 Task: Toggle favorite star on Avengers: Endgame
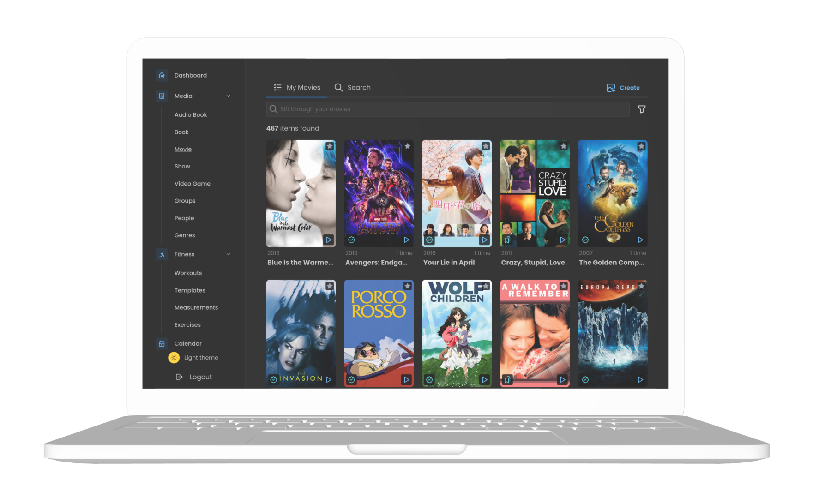(x=408, y=146)
